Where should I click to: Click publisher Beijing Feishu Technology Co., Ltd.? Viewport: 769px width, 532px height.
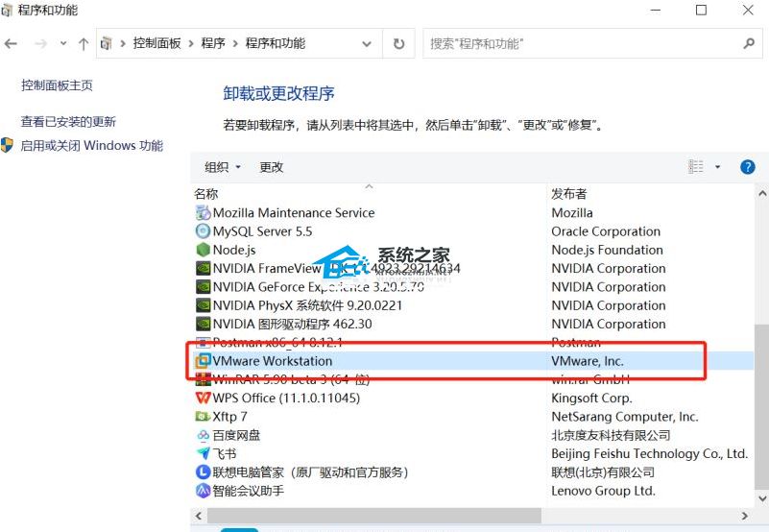click(x=649, y=453)
